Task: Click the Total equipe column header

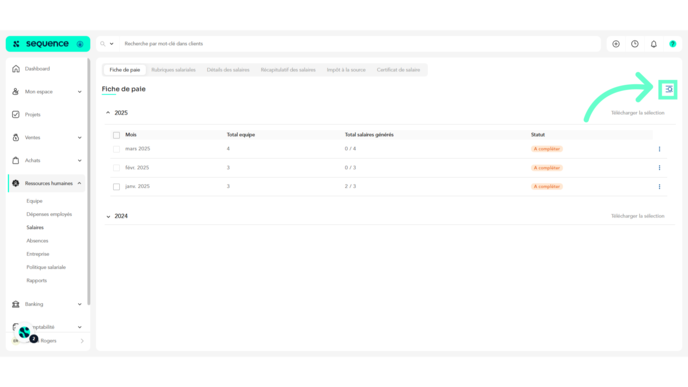Action: 240,135
